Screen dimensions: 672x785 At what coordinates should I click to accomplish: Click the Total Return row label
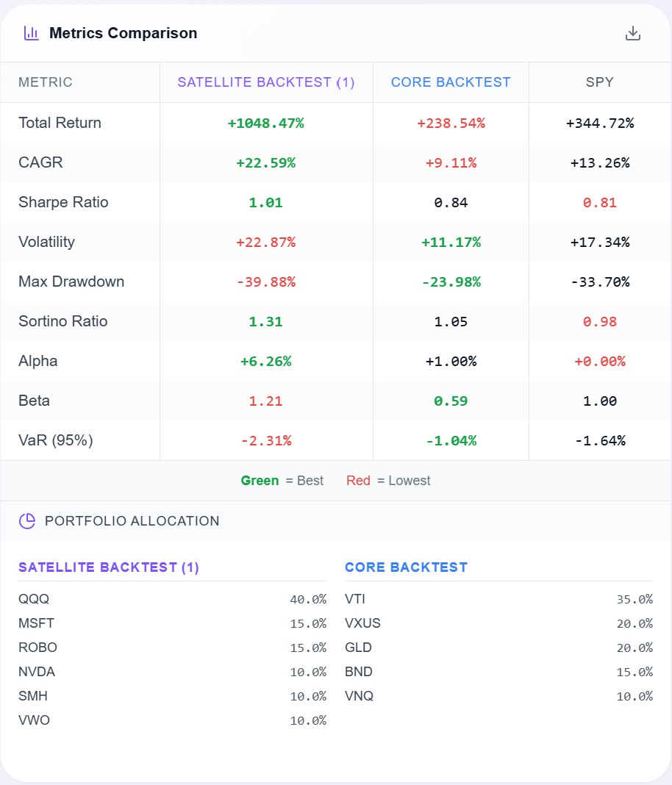click(x=60, y=123)
